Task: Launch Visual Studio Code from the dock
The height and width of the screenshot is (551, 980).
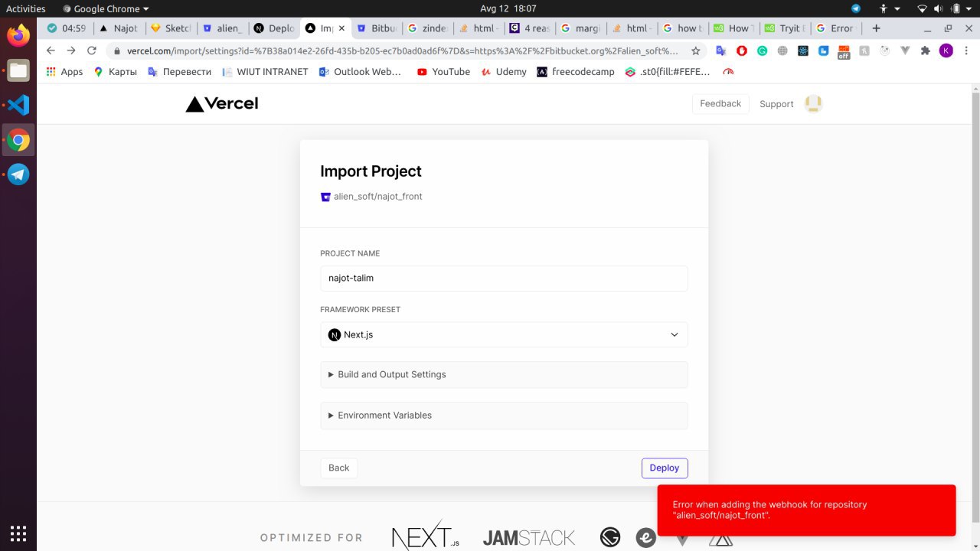Action: pyautogui.click(x=18, y=105)
